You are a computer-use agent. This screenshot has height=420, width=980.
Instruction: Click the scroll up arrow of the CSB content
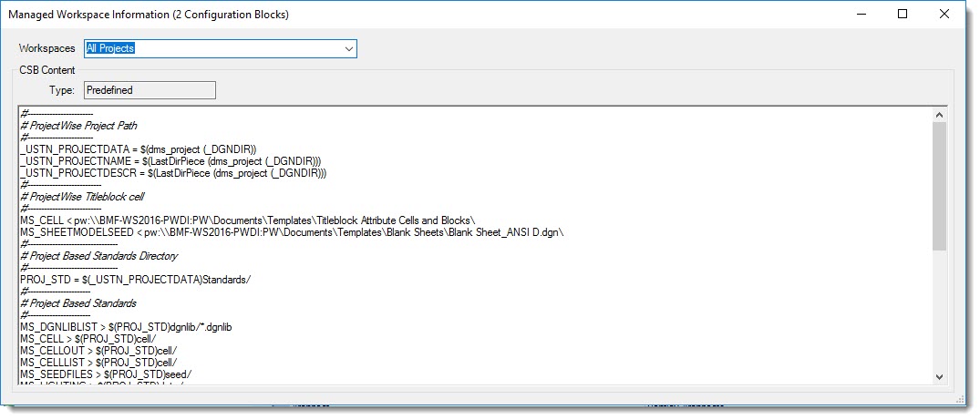tap(939, 114)
